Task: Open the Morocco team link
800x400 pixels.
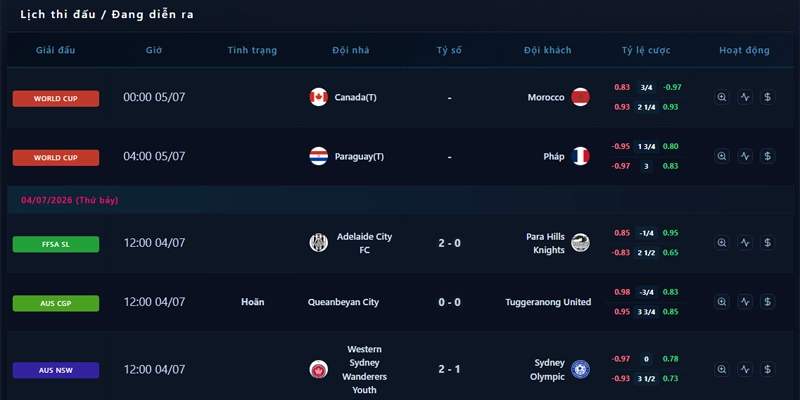Action: pyautogui.click(x=546, y=97)
